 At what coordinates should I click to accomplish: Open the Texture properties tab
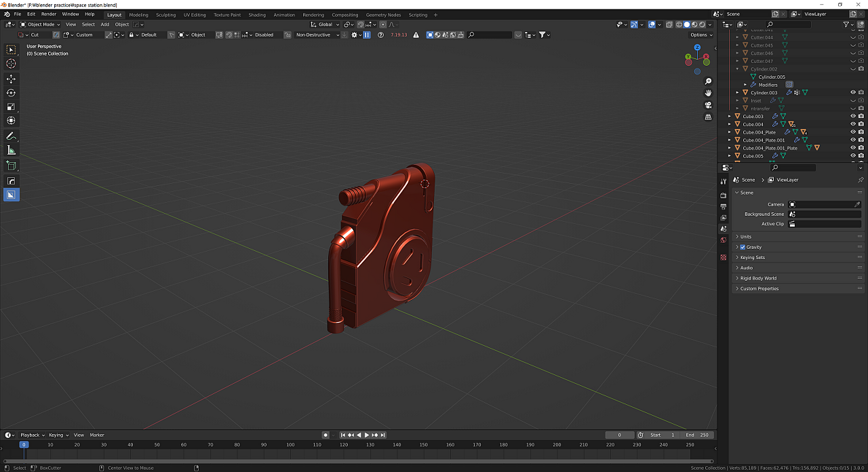724,257
